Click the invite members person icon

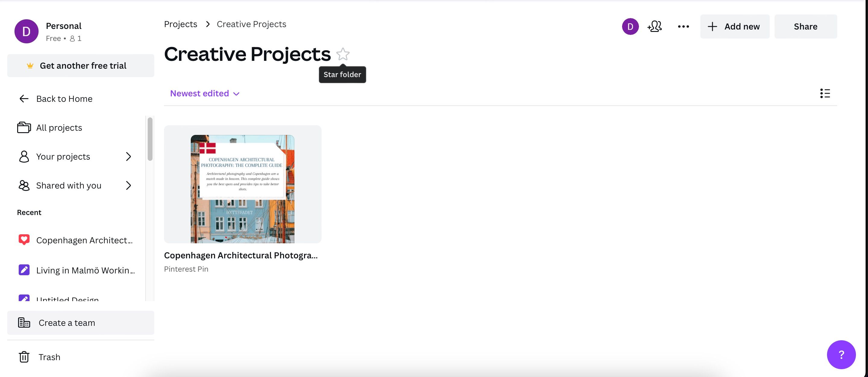654,26
